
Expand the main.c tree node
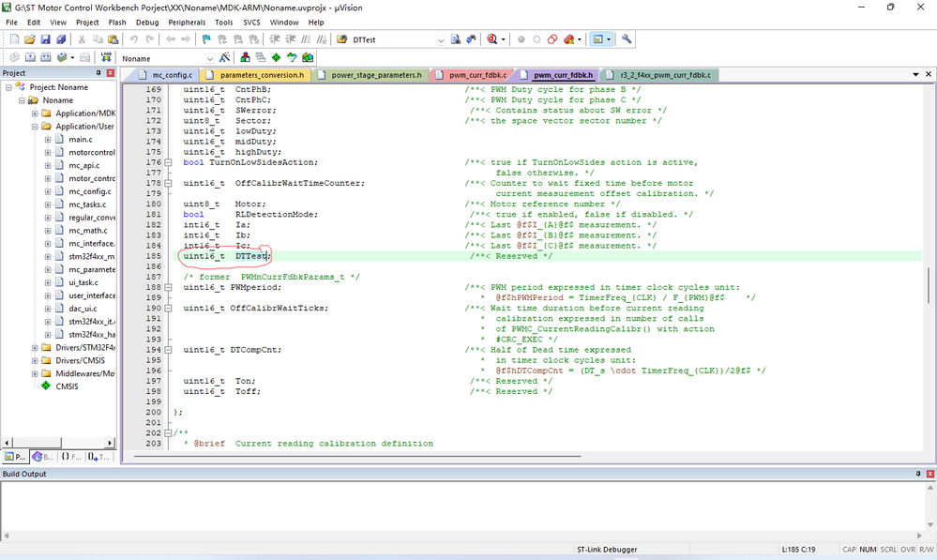click(x=48, y=140)
